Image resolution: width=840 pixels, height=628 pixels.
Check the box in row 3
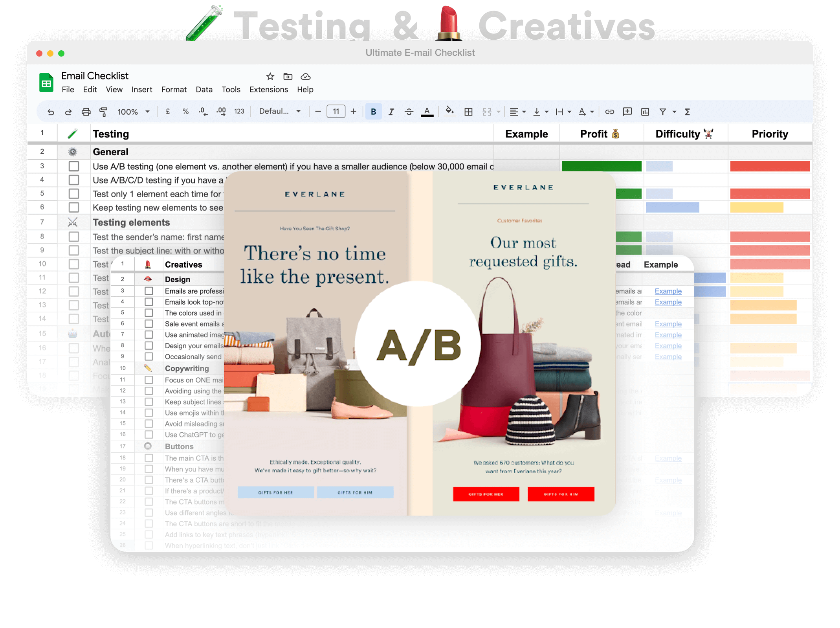74,166
